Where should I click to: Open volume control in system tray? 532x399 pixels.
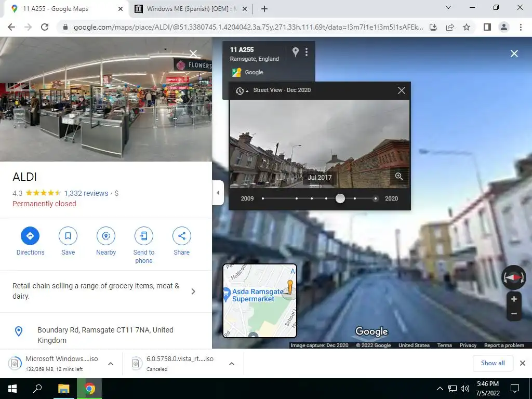click(464, 389)
